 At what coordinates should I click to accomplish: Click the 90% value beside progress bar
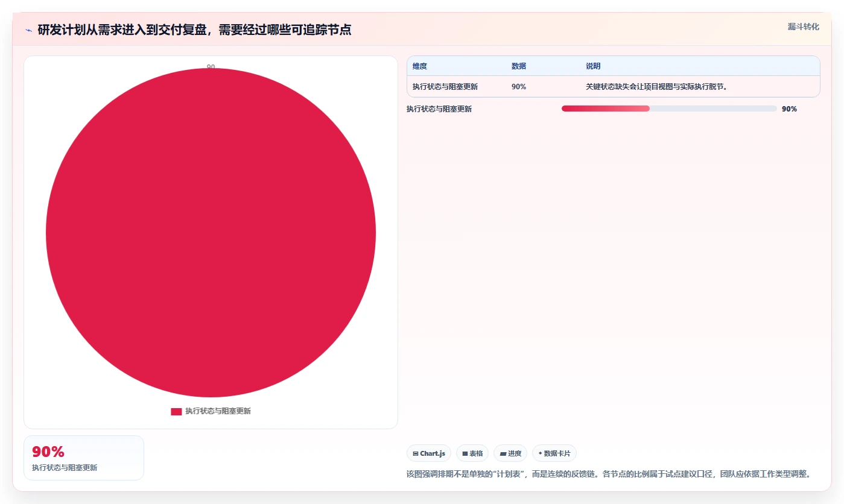(x=789, y=109)
